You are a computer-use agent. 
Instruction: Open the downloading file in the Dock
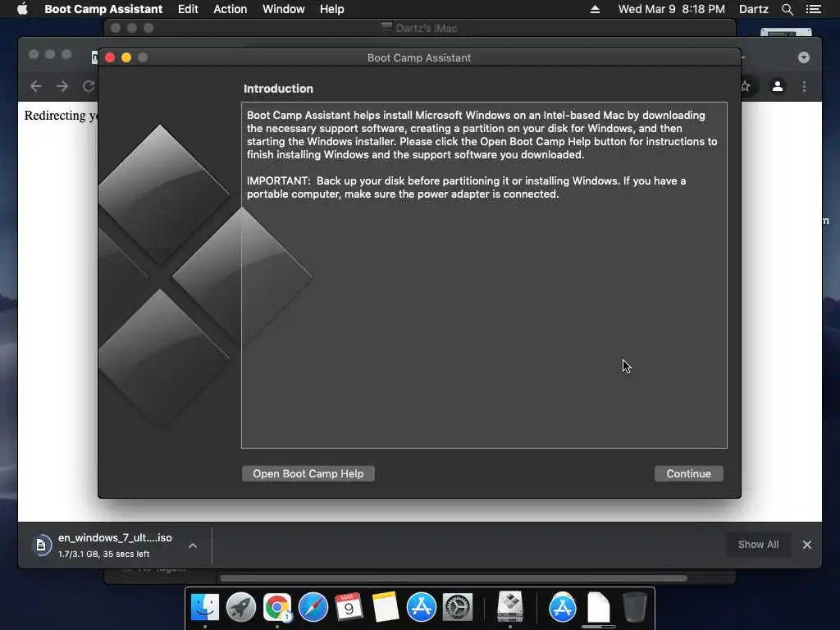pyautogui.click(x=598, y=607)
